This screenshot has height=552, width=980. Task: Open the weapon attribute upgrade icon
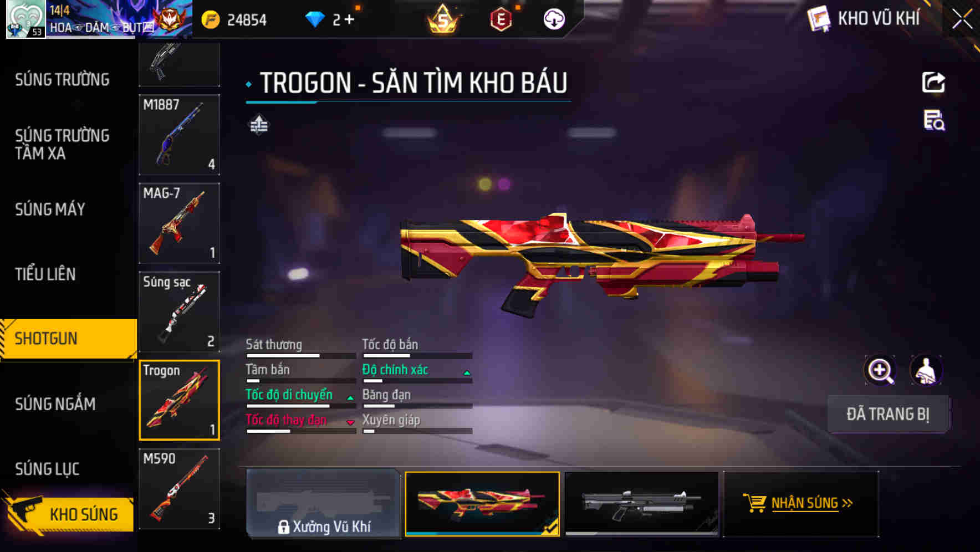259,125
